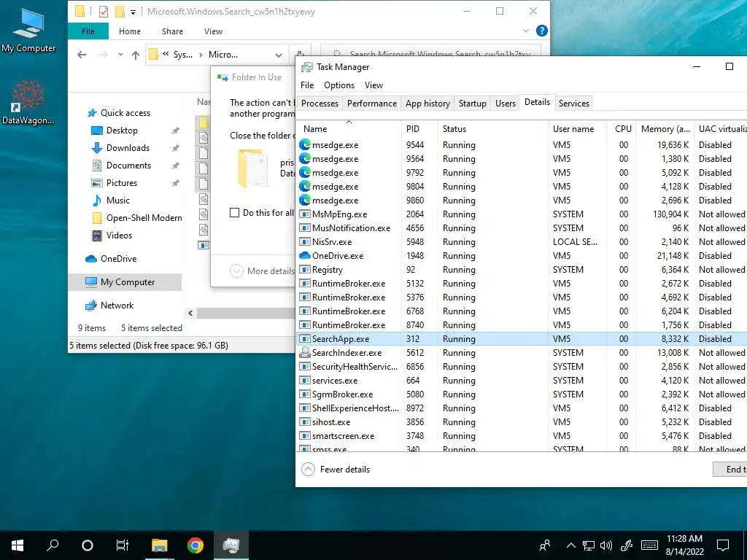
Task: Open Cortana circle icon on taskbar
Action: click(88, 545)
